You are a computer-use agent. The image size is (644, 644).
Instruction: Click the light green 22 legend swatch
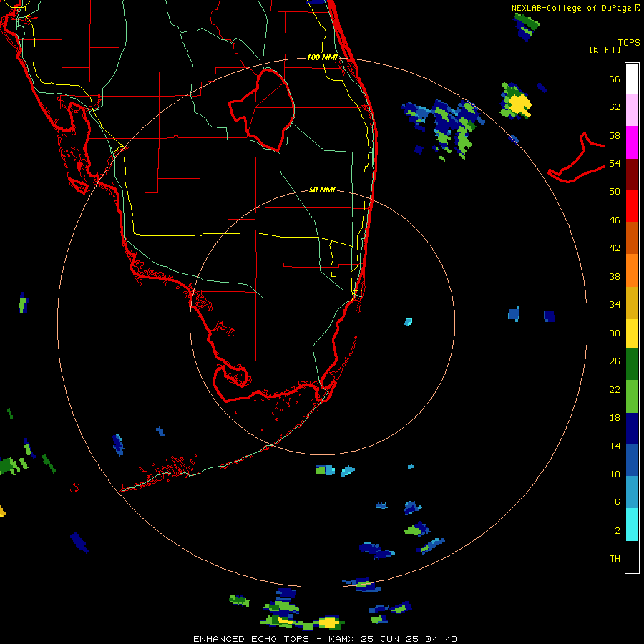click(x=632, y=396)
